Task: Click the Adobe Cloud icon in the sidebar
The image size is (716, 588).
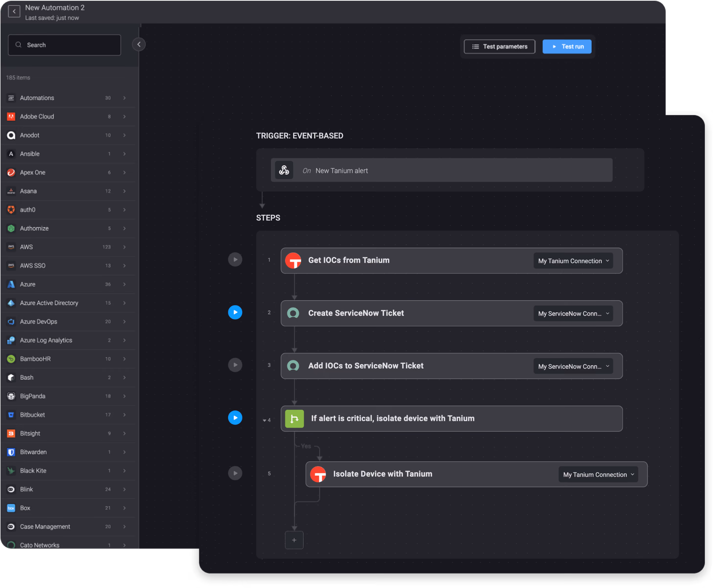Action: click(11, 117)
